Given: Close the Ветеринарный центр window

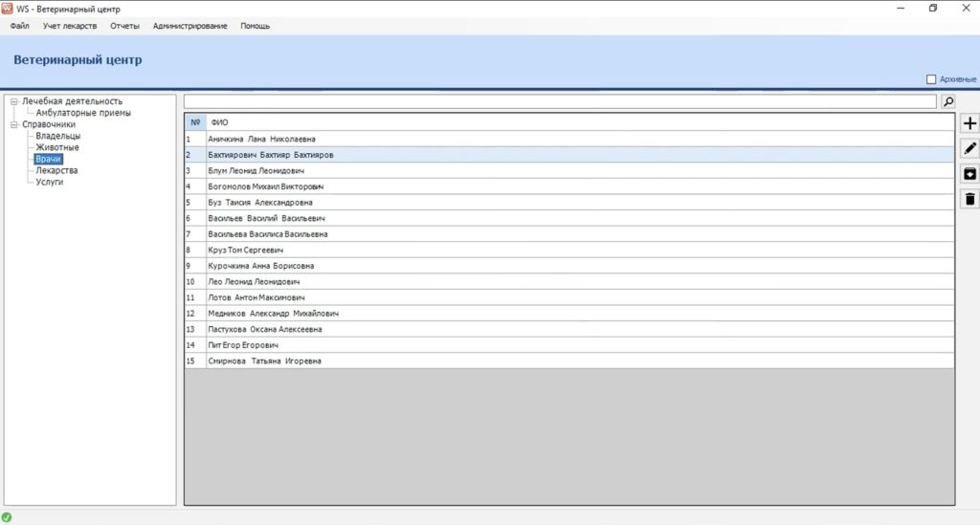Looking at the screenshot, I should pyautogui.click(x=966, y=8).
